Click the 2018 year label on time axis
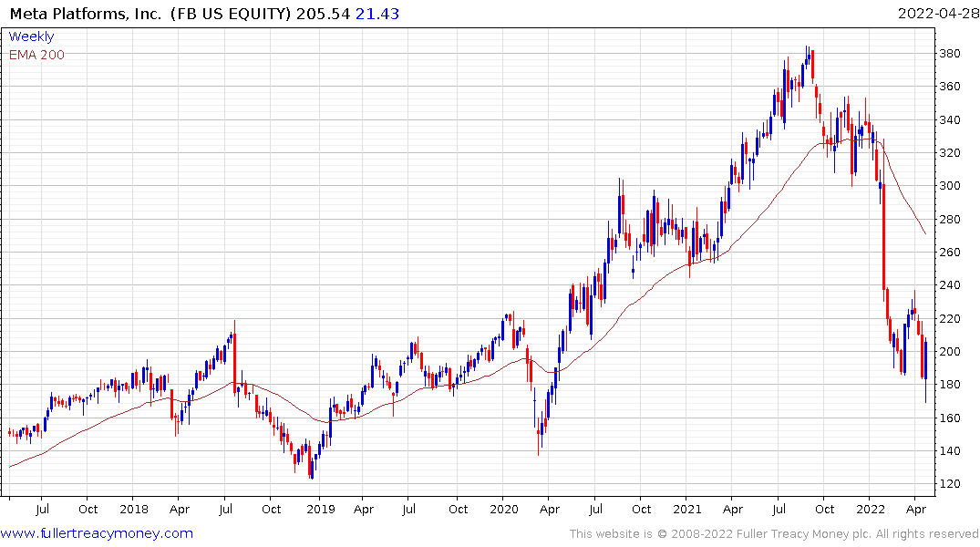 pos(134,509)
